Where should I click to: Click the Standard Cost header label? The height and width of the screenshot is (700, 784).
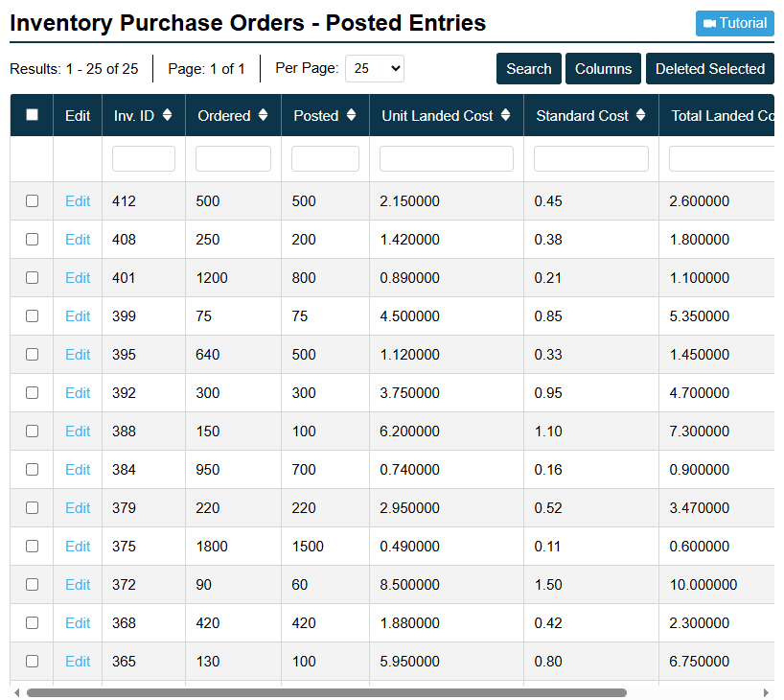point(582,116)
